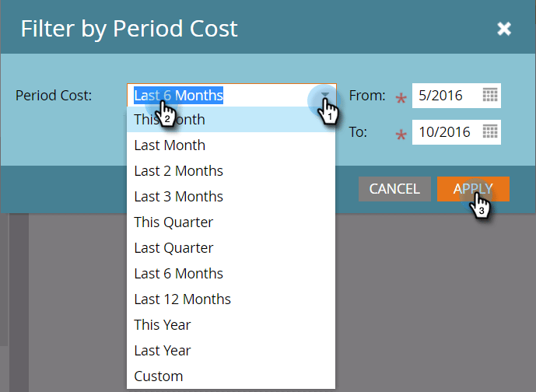The width and height of the screenshot is (536, 392).
Task: Choose Last Year option
Action: pos(231,350)
